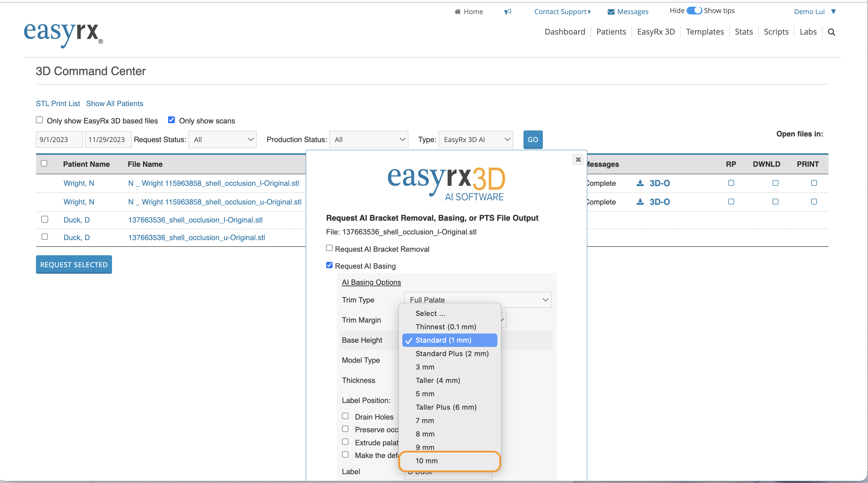Check Only show EasyRx 3D based files

[39, 120]
